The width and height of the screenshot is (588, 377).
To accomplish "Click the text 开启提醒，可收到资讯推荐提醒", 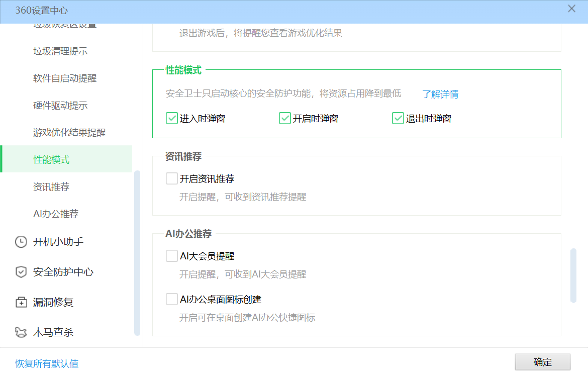I will [x=243, y=197].
